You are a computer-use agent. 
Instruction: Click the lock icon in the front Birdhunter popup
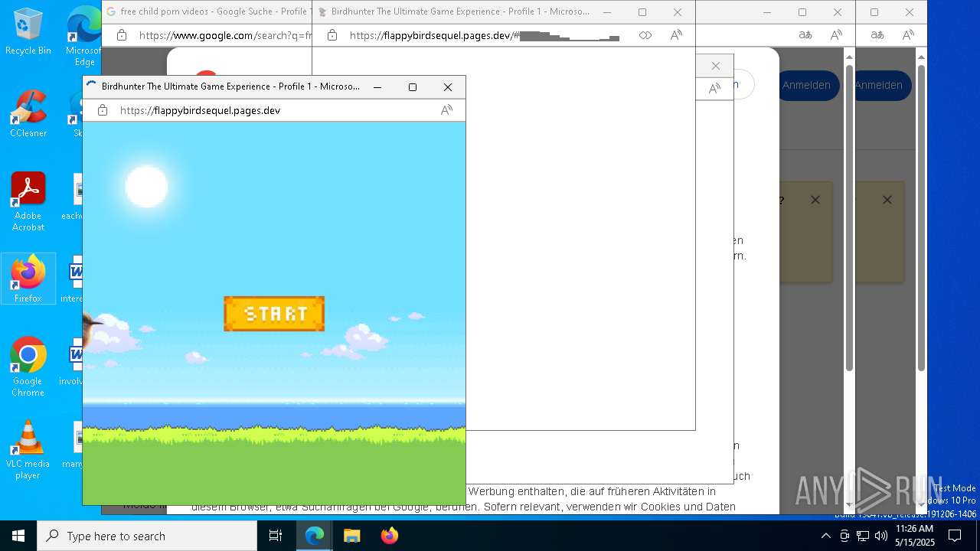point(103,110)
